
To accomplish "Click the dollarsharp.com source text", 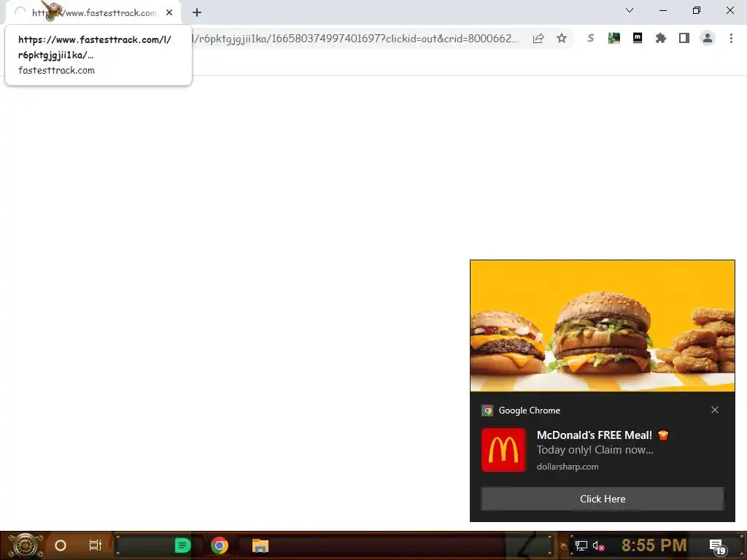I will (x=568, y=467).
